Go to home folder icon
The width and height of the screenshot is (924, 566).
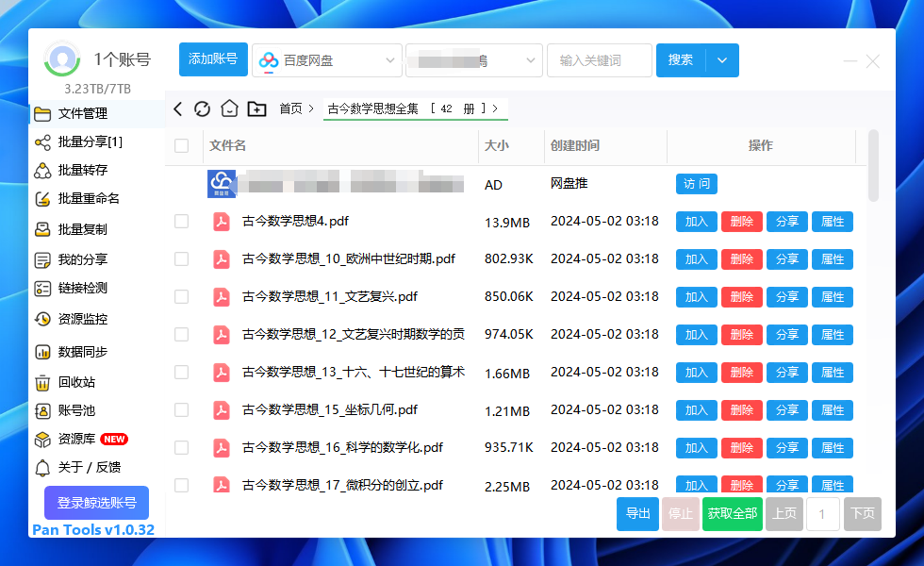tap(229, 108)
